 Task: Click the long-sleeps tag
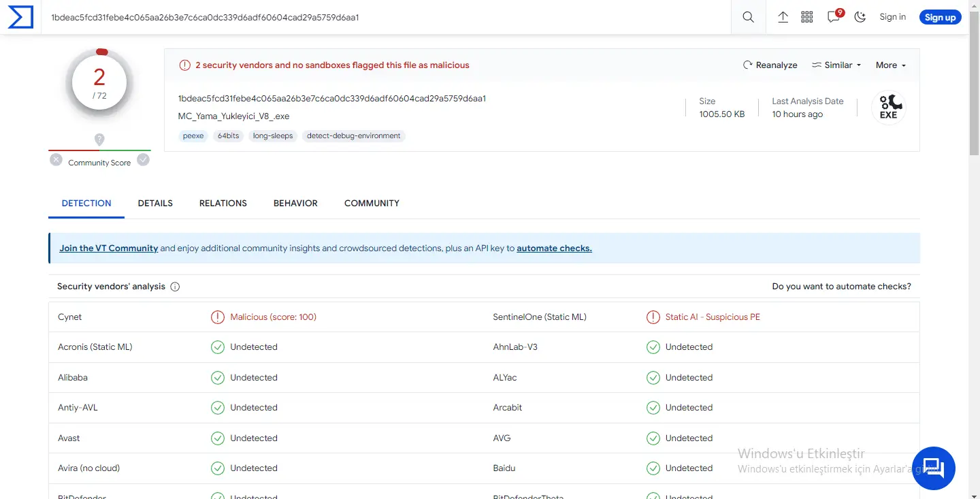(x=273, y=136)
